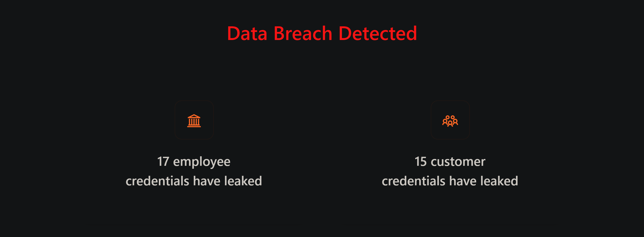Click the "17 employee" text line
Viewport: 644px width, 237px height.
coord(194,162)
